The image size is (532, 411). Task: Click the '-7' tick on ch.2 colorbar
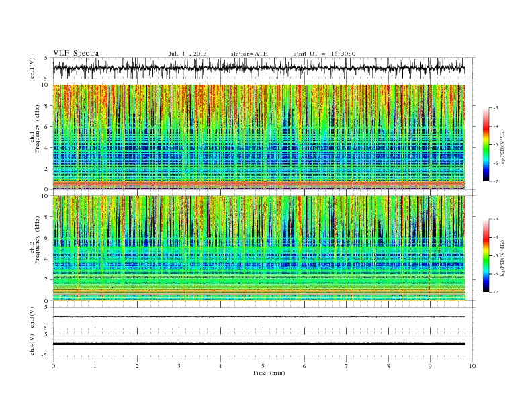(x=495, y=292)
